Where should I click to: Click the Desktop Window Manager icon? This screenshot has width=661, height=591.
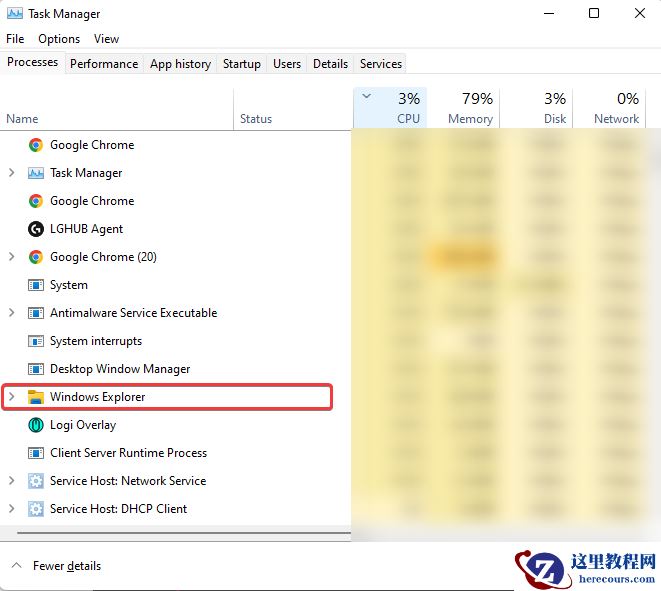[x=36, y=369]
